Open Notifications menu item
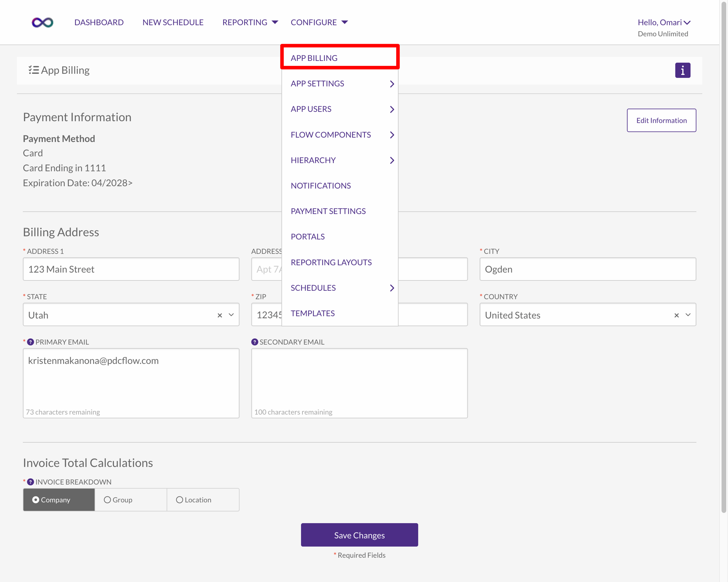 click(x=340, y=185)
